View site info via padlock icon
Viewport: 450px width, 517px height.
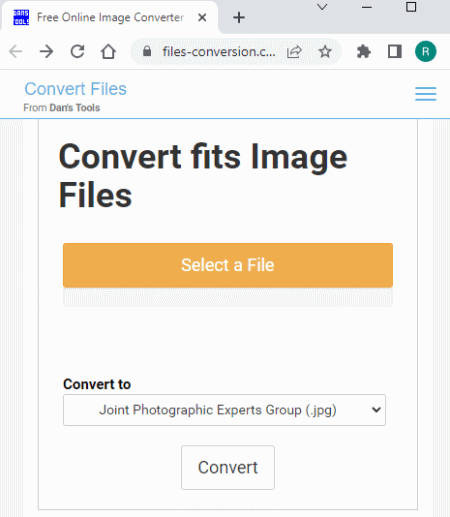pos(147,51)
